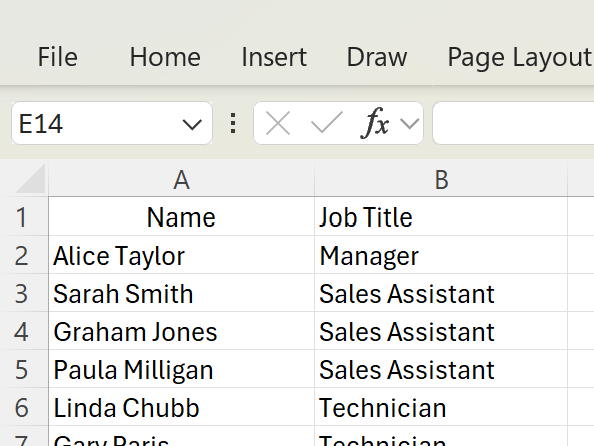Viewport: 594px width, 446px height.
Task: Click inside the formula bar input field
Action: pyautogui.click(x=513, y=123)
